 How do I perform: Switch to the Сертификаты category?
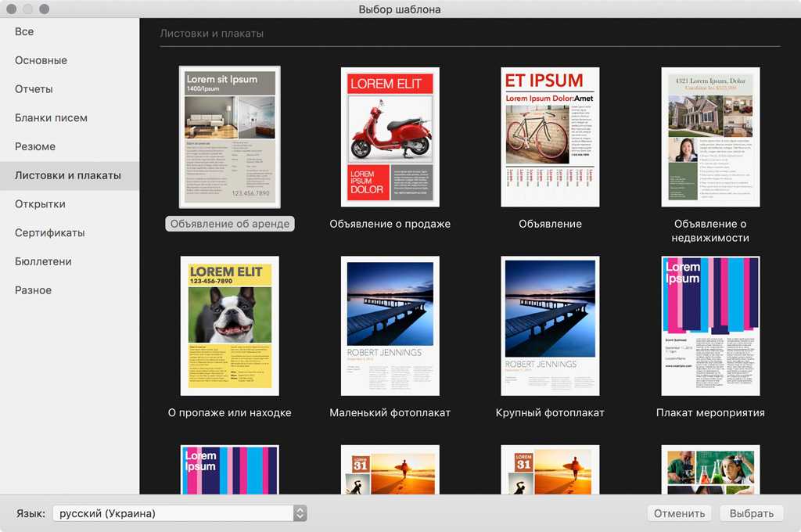[x=49, y=232]
